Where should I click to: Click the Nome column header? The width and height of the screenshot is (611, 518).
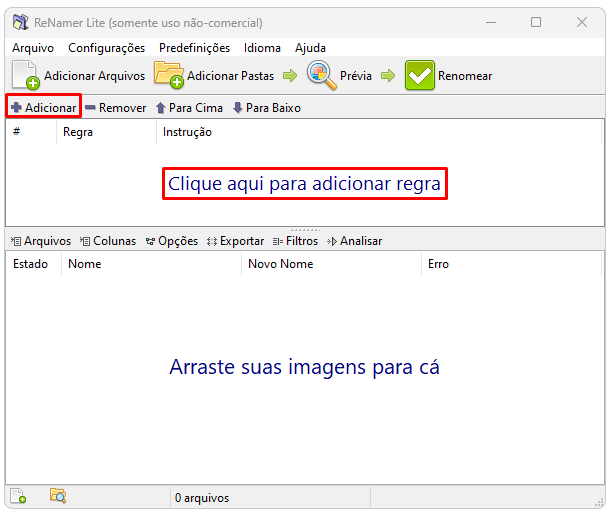coord(151,264)
